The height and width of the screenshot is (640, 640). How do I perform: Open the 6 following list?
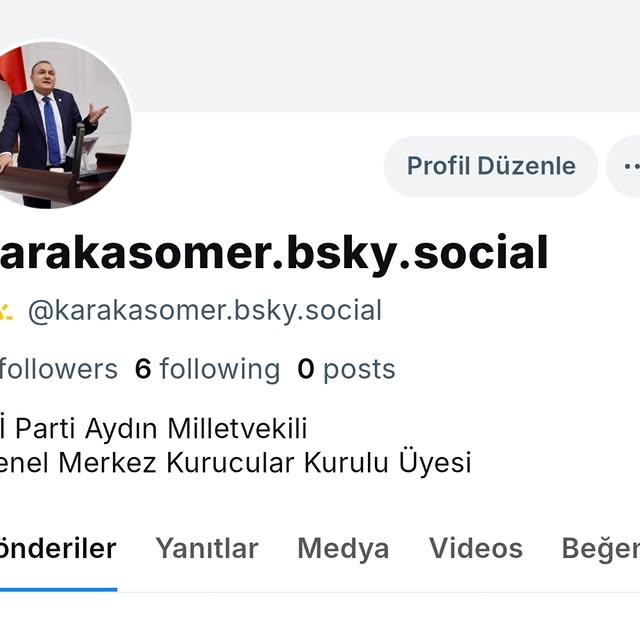pos(207,369)
